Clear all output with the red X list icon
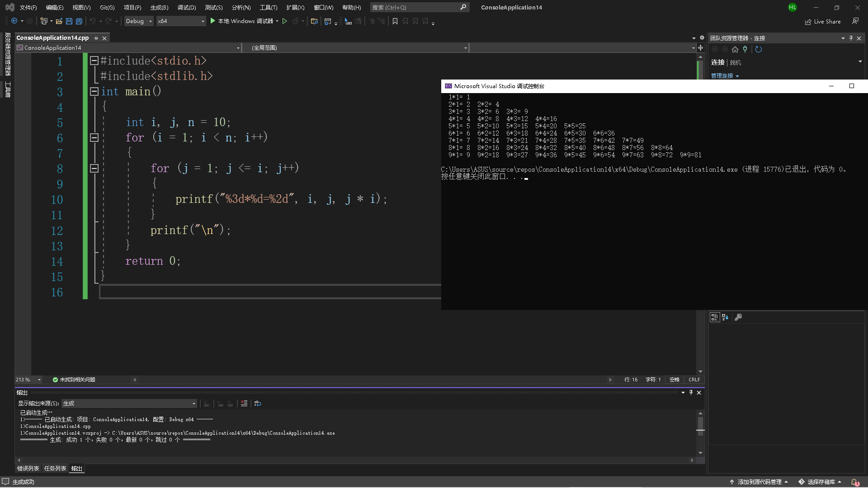868x488 pixels. (244, 404)
